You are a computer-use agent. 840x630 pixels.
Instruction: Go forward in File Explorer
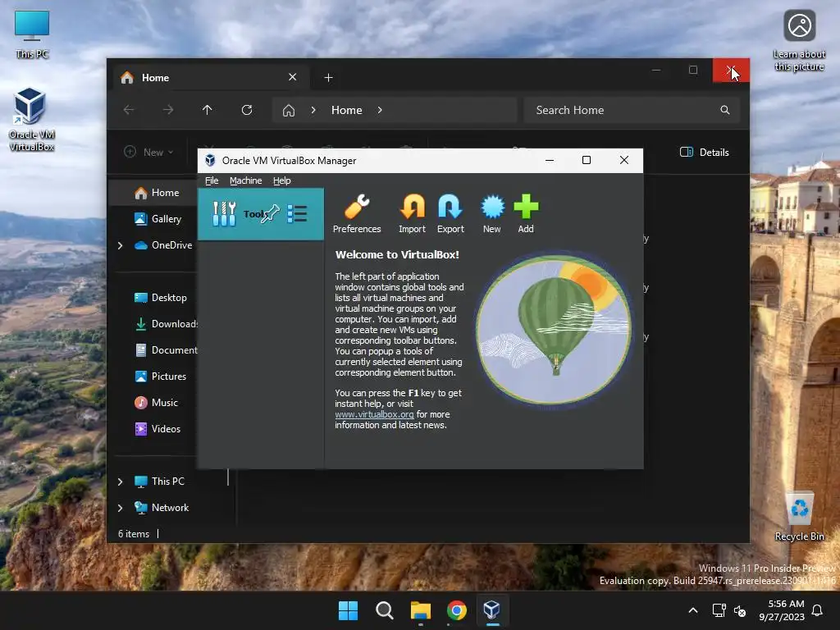pos(168,110)
